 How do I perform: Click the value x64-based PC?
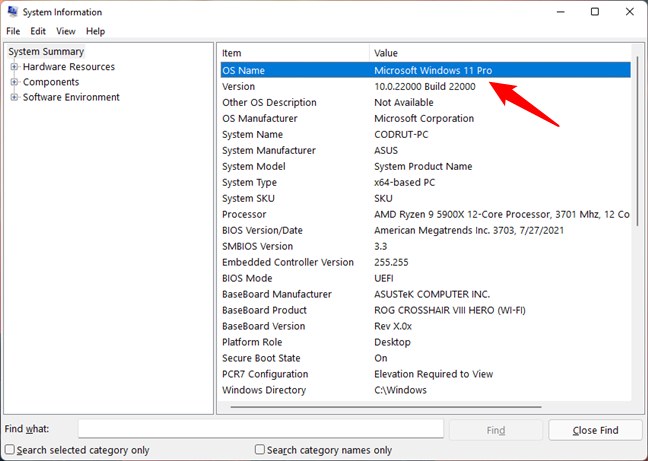[405, 183]
